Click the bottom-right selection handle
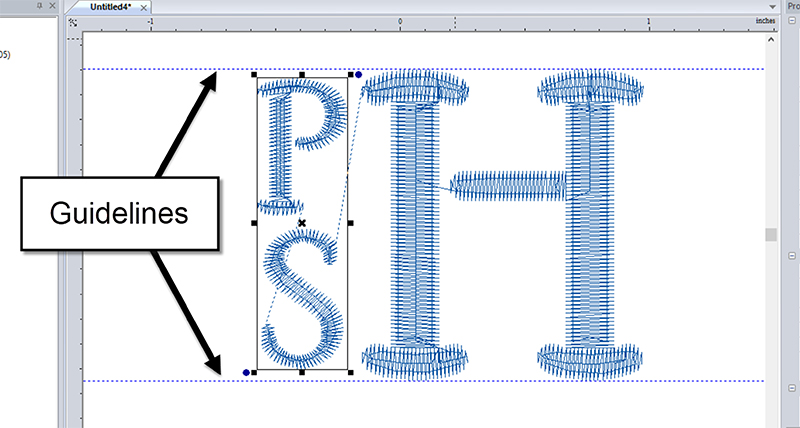This screenshot has height=428, width=800. [351, 372]
